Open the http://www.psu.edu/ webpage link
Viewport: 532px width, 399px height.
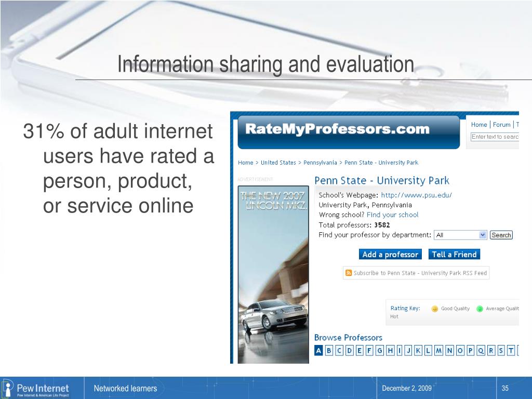click(416, 195)
